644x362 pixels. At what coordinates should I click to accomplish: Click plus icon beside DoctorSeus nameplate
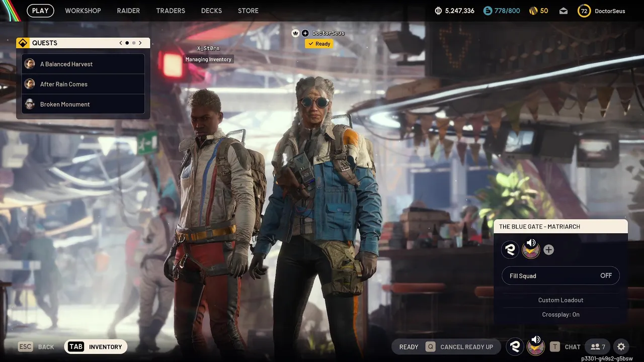(305, 33)
